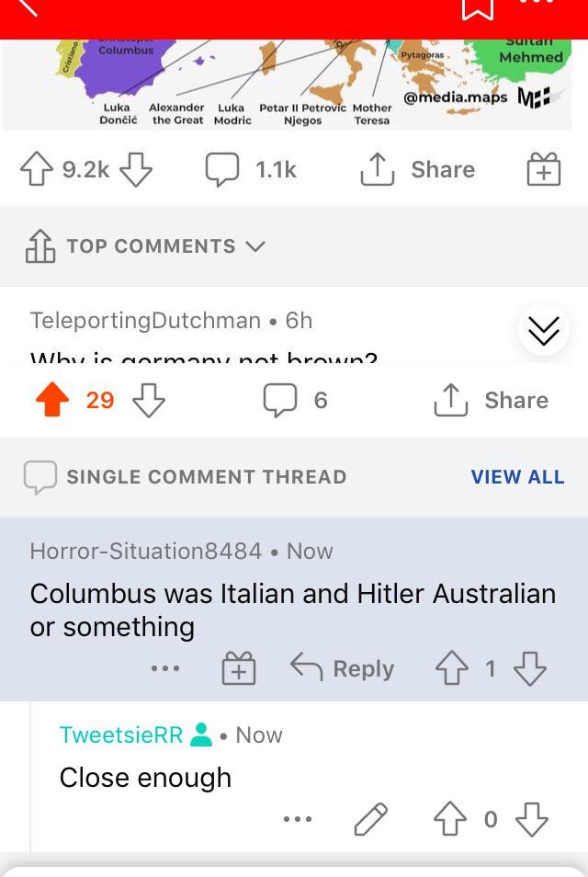Image resolution: width=588 pixels, height=877 pixels.
Task: Open the post's 1.1k comments
Action: (251, 169)
